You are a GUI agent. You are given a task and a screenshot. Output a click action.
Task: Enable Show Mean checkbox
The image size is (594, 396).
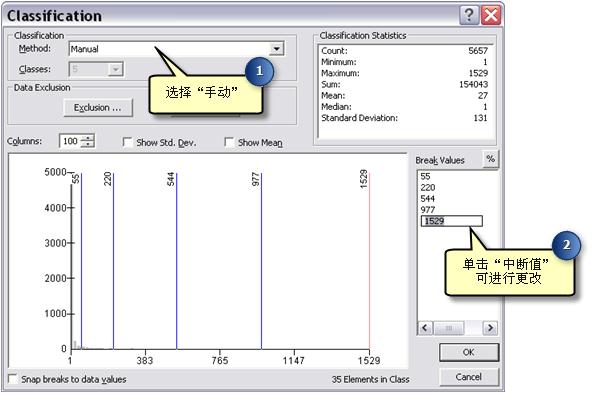coord(229,142)
